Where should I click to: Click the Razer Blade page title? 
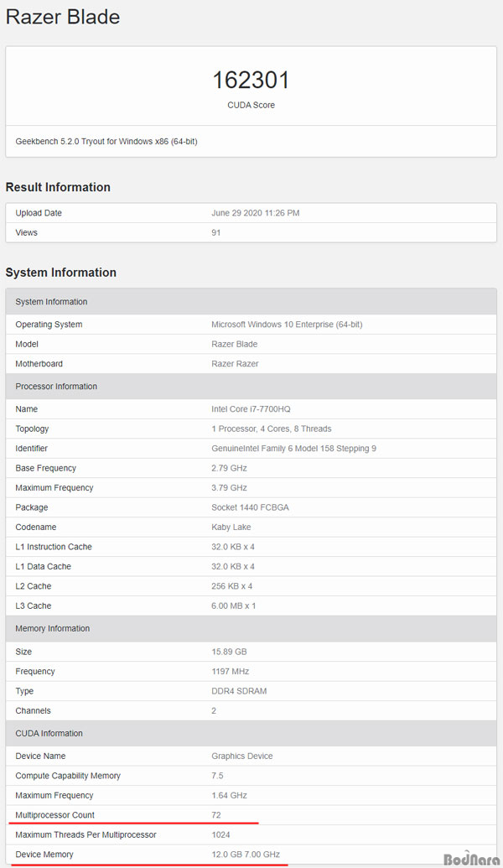pyautogui.click(x=63, y=17)
